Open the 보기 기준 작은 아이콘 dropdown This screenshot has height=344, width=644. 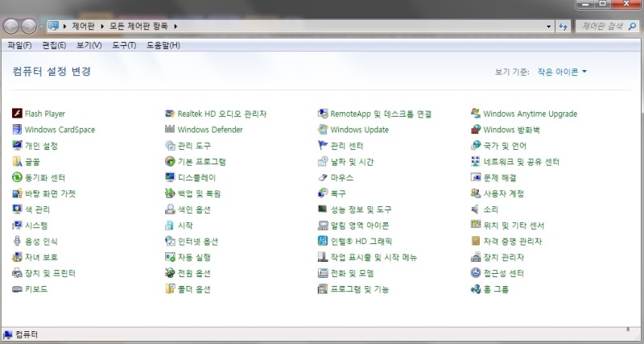[562, 72]
